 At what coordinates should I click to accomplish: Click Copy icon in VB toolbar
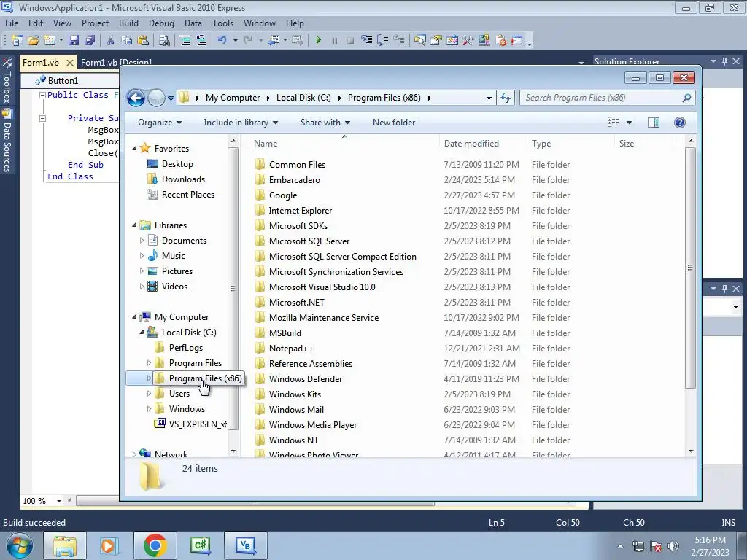(x=126, y=41)
